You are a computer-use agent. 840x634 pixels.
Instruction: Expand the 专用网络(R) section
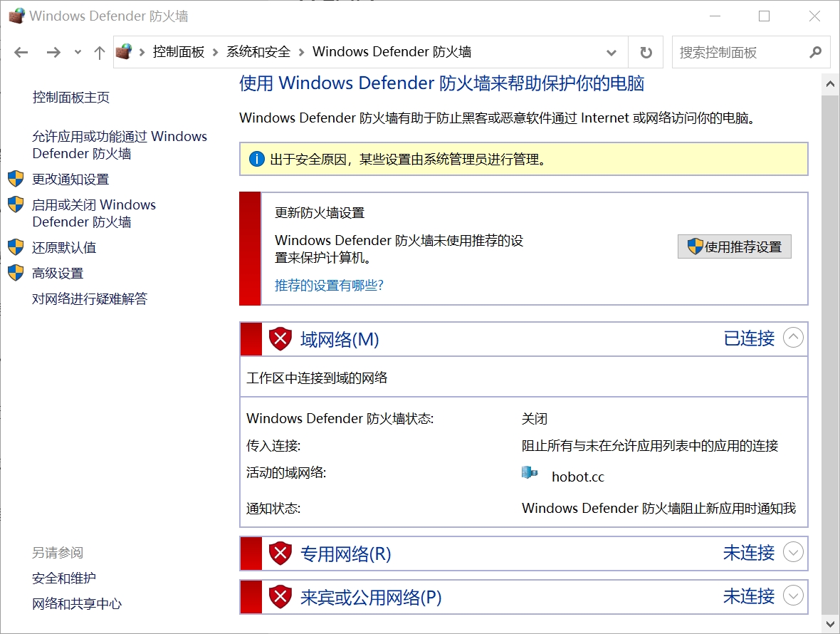[793, 552]
